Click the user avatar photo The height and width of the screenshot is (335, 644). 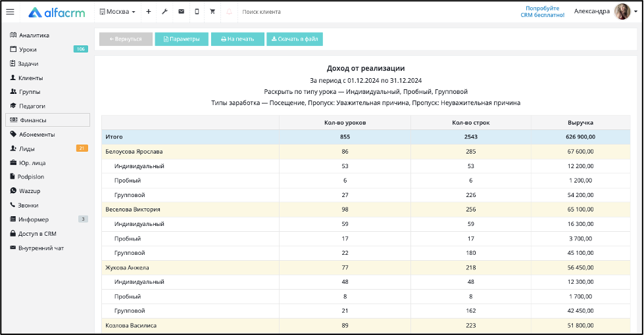tap(622, 11)
